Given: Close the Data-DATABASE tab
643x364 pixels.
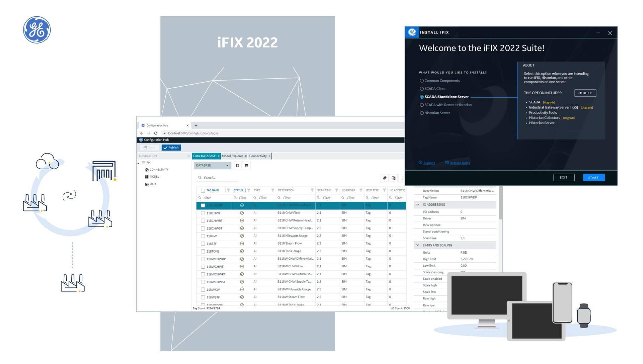Looking at the screenshot, I should (x=219, y=156).
